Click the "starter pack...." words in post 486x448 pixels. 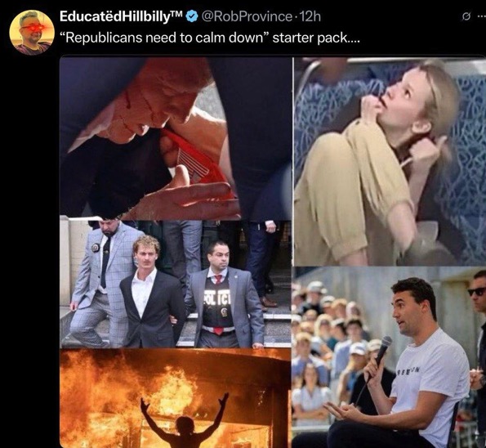pyautogui.click(x=316, y=38)
